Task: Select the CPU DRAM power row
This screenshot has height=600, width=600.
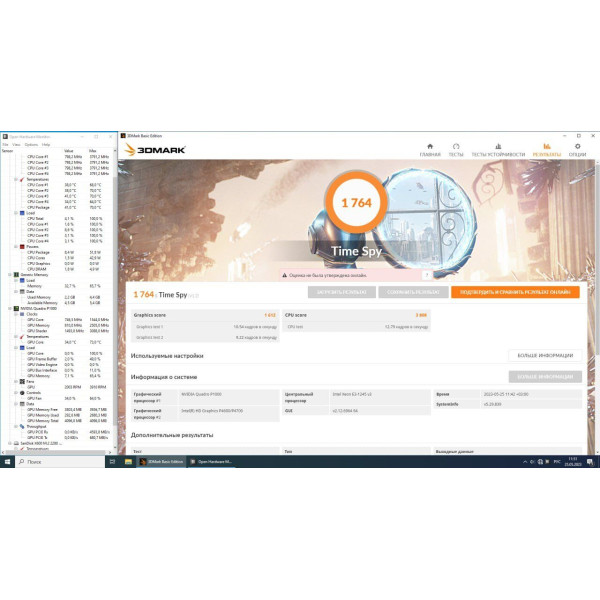Action: (57, 269)
